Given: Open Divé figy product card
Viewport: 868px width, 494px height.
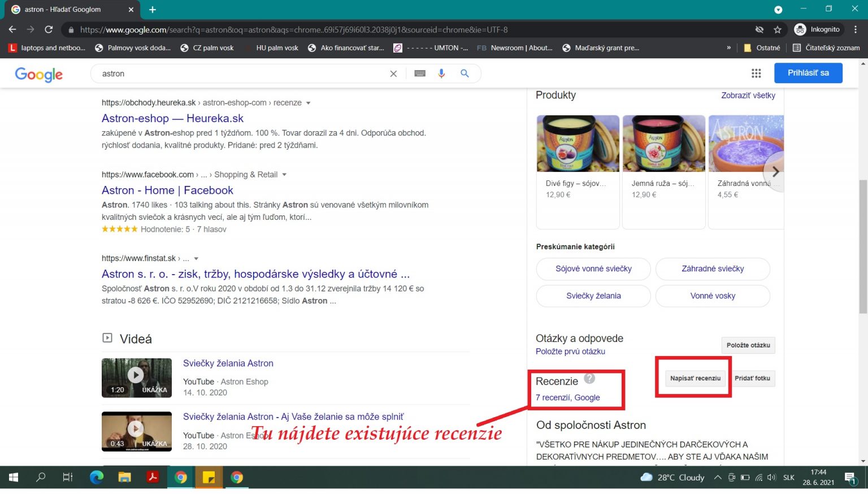Looking at the screenshot, I should tap(578, 172).
